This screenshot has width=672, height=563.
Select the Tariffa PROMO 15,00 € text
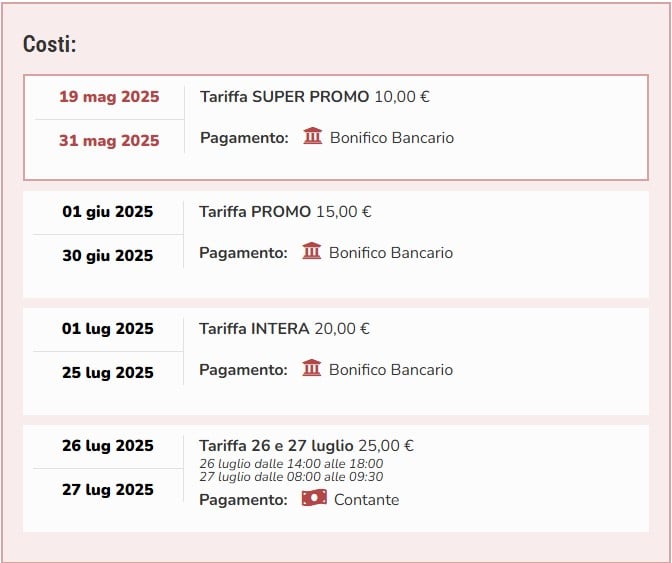285,212
